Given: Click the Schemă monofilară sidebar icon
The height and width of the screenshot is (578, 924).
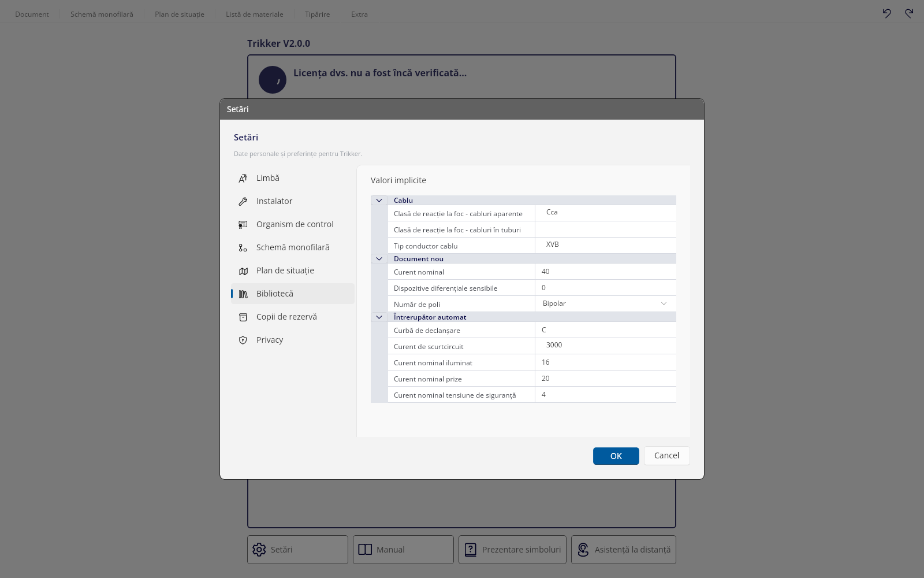Looking at the screenshot, I should [x=243, y=247].
